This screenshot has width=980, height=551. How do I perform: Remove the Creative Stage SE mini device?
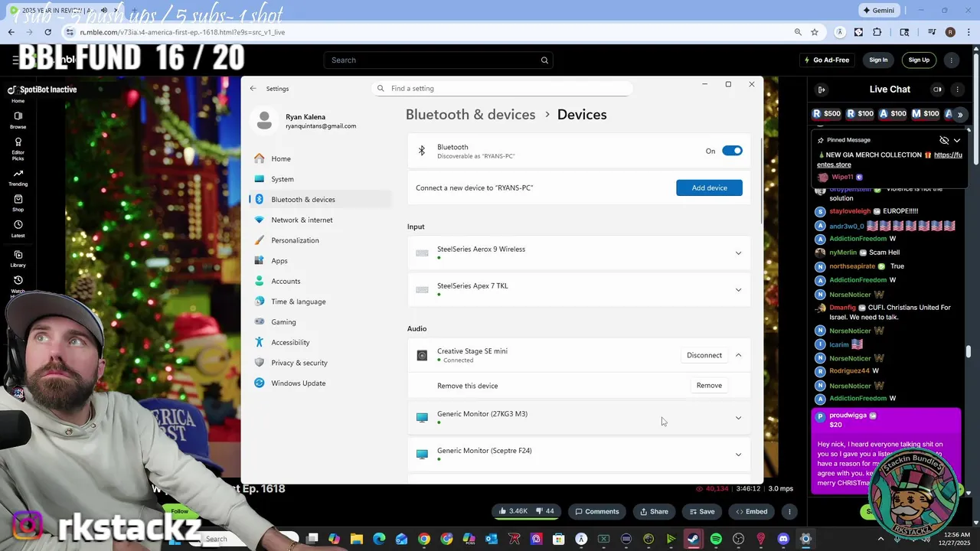point(709,386)
